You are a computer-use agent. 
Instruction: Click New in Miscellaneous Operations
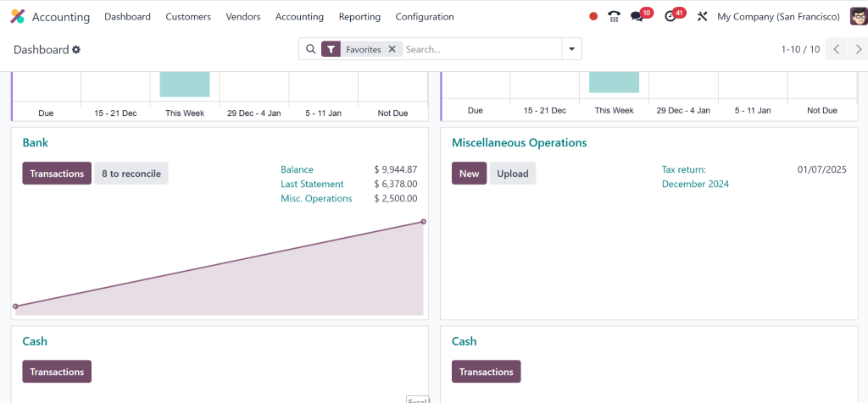[x=469, y=174]
